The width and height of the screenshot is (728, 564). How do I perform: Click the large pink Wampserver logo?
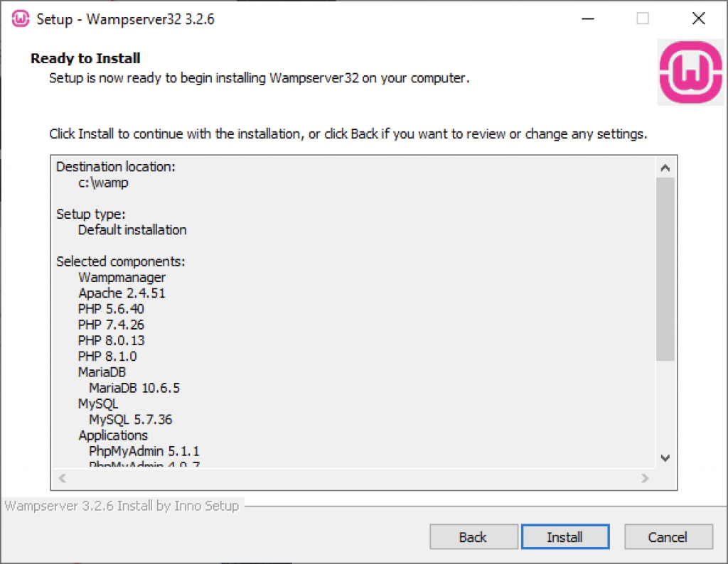coord(691,72)
